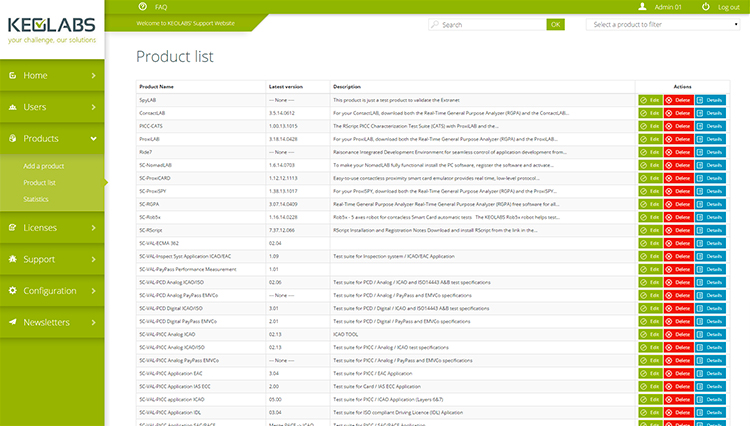
Task: Open Statistics submenu item
Action: [x=36, y=199]
